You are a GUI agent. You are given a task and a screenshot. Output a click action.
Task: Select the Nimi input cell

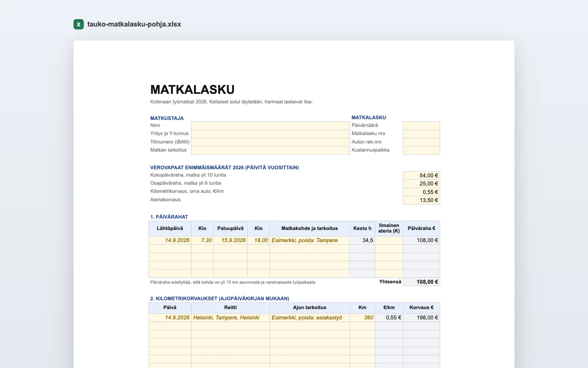pyautogui.click(x=270, y=126)
